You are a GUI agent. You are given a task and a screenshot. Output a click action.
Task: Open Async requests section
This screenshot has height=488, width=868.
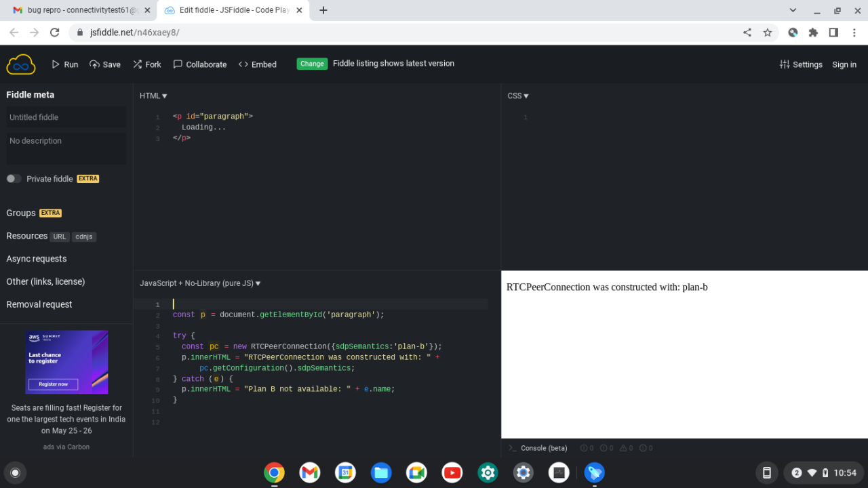[37, 259]
